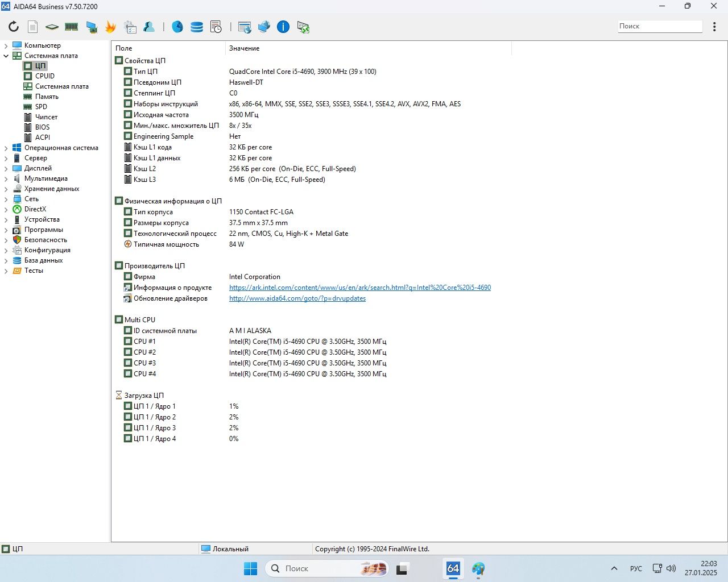Screen dimensions: 728x582
Task: Open the Тесты tree item
Action: click(x=34, y=271)
